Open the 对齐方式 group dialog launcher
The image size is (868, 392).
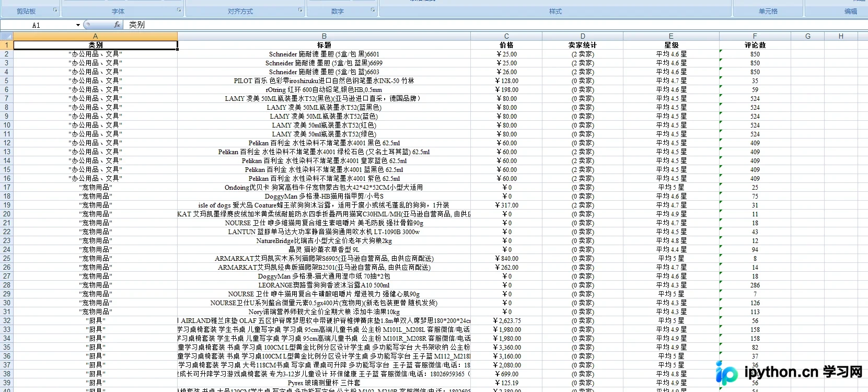pyautogui.click(x=300, y=10)
